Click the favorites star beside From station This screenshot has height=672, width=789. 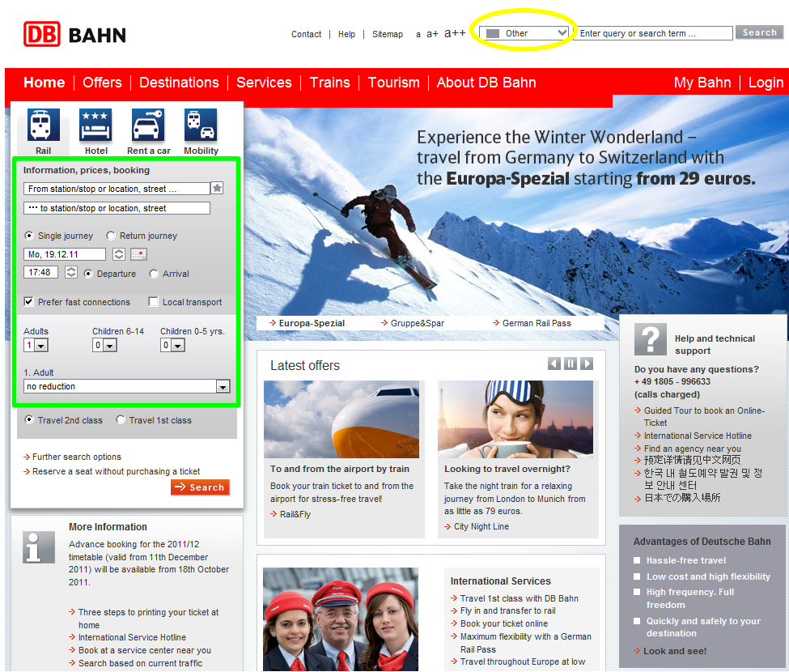tap(217, 189)
